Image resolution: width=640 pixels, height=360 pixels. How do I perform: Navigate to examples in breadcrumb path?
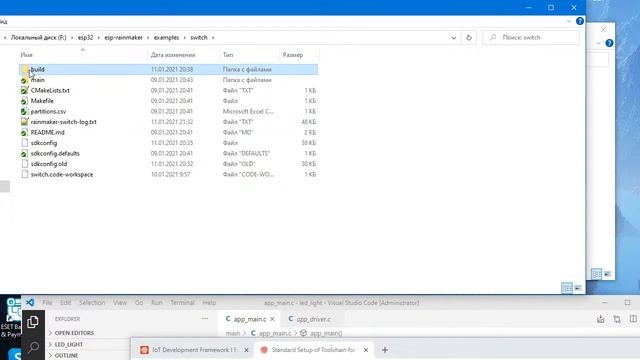166,38
